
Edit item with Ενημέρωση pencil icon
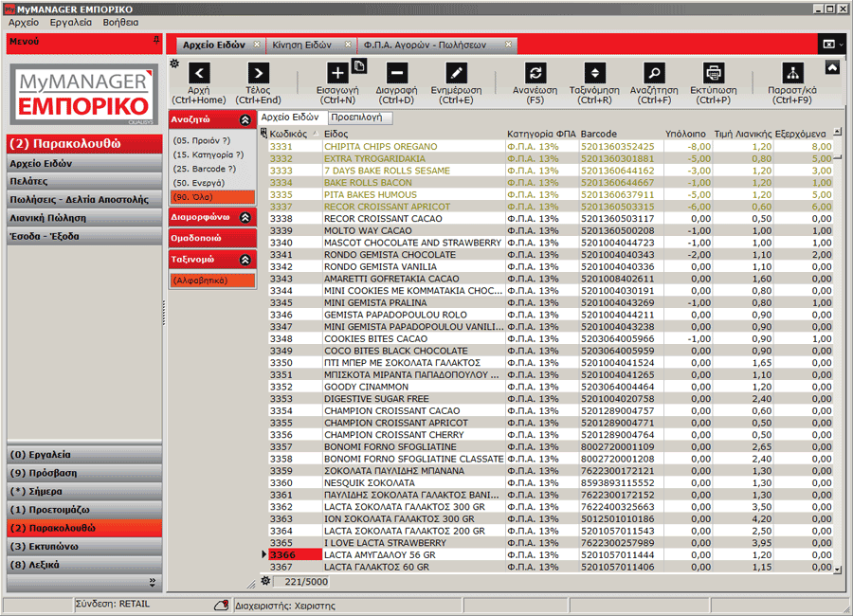pyautogui.click(x=457, y=73)
